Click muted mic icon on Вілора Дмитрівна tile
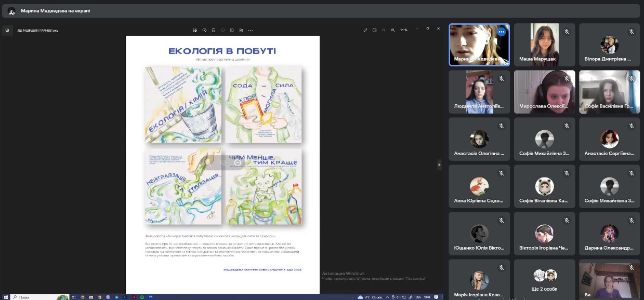Screen dimensions: 644x300 pos(632,32)
